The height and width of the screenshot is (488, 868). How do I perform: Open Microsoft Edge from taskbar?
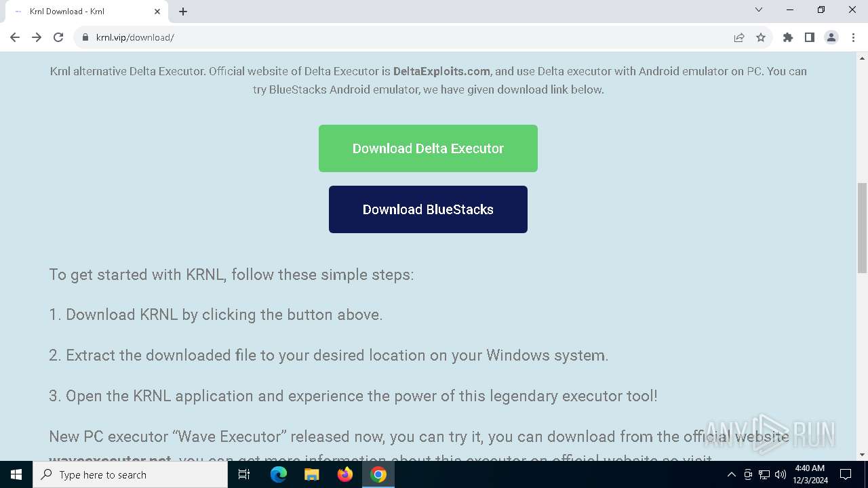point(279,474)
